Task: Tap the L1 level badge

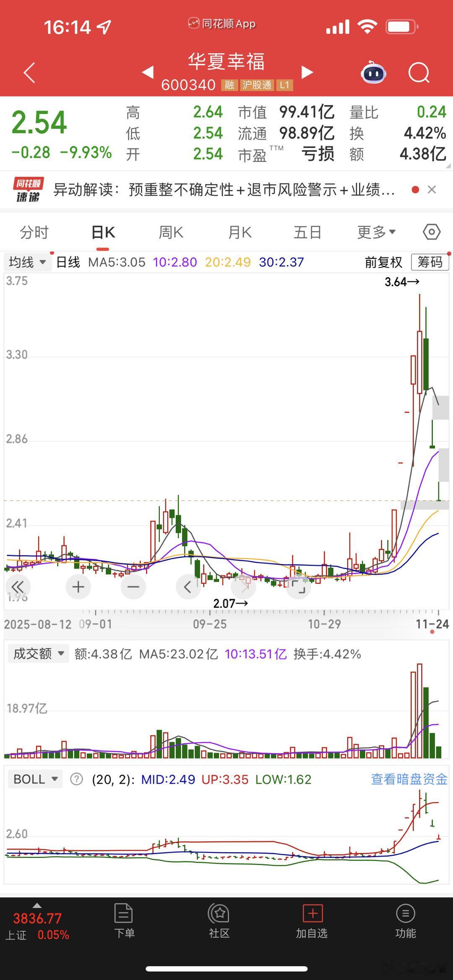Action: tap(285, 85)
